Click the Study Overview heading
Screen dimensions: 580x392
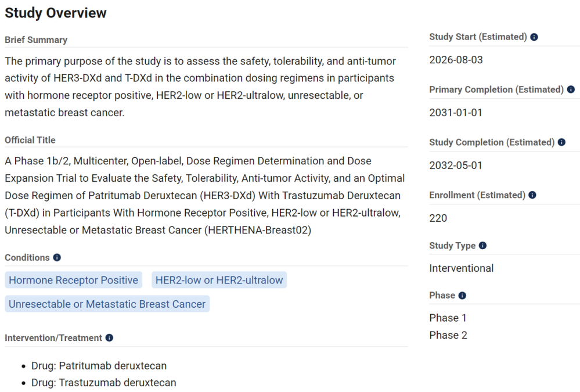click(x=56, y=13)
